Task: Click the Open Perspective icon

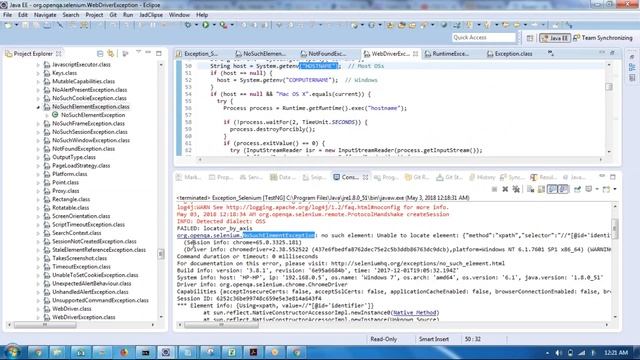Action: coord(530,38)
